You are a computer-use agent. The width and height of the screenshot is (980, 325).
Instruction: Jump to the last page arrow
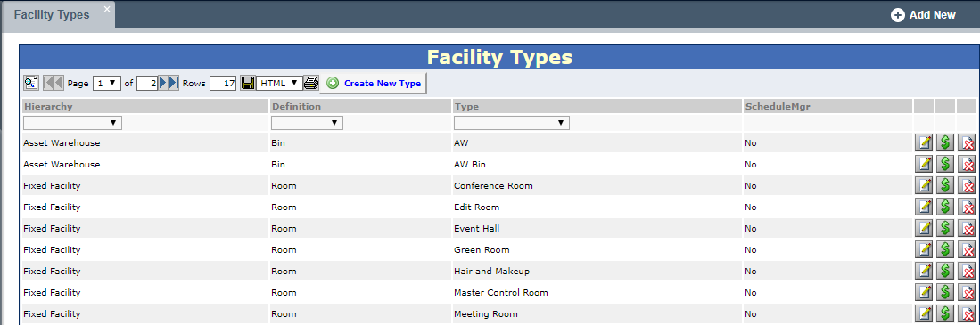coord(174,83)
